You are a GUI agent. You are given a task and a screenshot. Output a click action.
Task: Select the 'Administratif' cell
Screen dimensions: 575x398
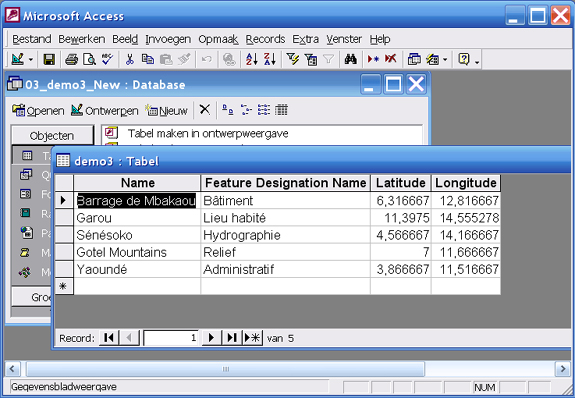[x=285, y=270]
